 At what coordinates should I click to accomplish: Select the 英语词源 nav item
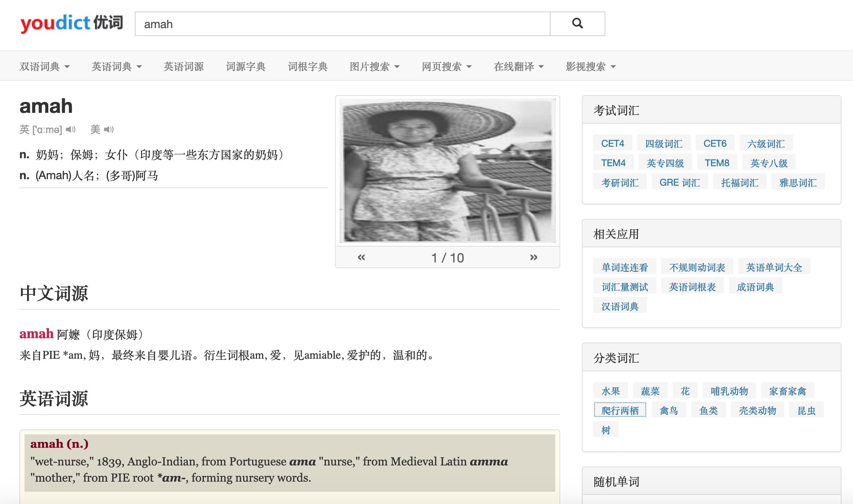click(x=184, y=67)
